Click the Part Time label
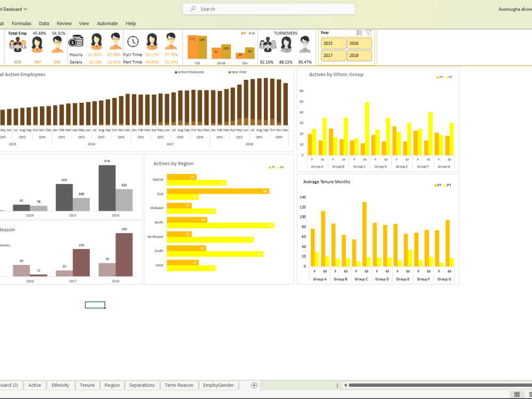Screen dimensions: 532x399 tap(132, 62)
